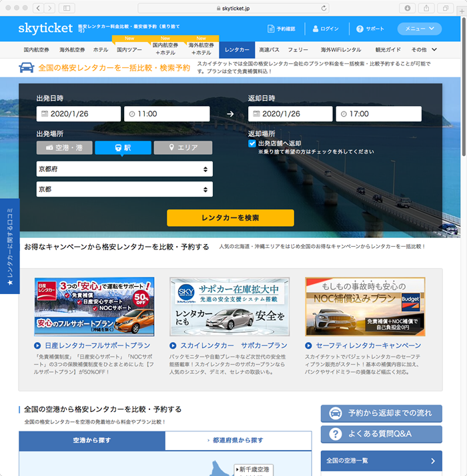Click the Safari back navigation arrow
The height and width of the screenshot is (476, 467).
(x=38, y=8)
